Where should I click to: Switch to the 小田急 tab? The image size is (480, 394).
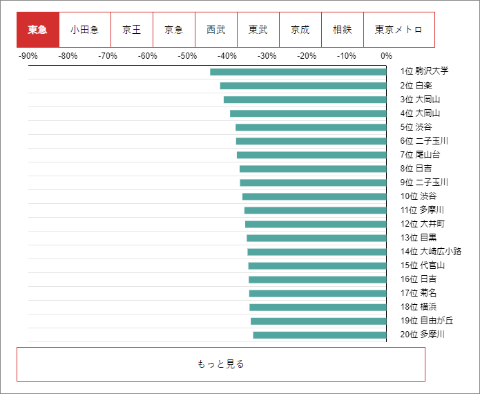pos(85,30)
